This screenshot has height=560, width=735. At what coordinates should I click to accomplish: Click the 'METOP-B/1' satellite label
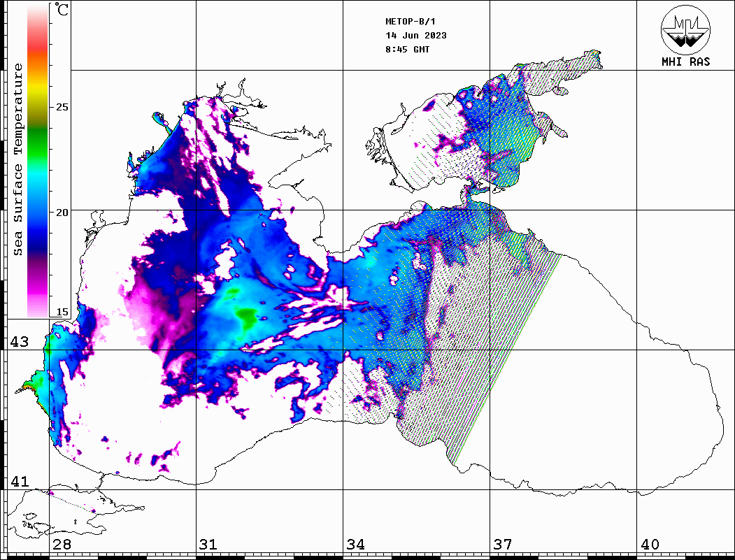tap(411, 22)
